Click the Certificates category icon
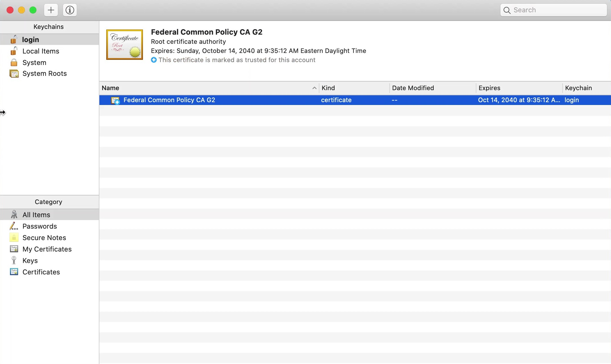This screenshot has width=611, height=364. pyautogui.click(x=14, y=272)
